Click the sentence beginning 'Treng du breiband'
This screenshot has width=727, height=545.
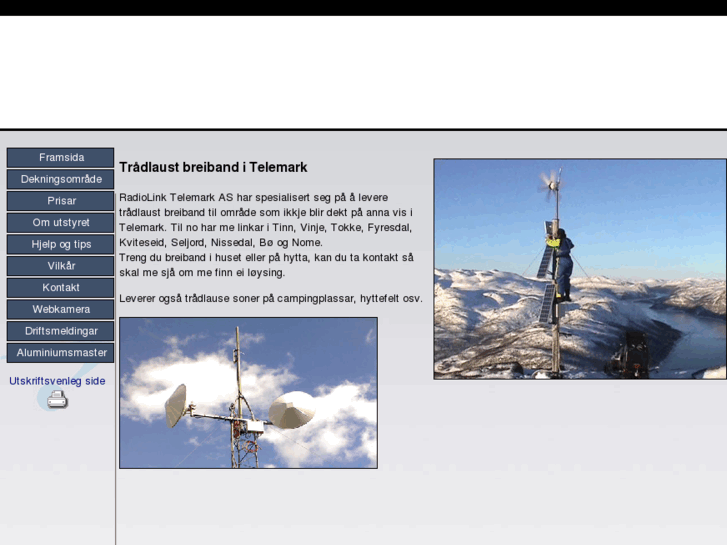(266, 265)
